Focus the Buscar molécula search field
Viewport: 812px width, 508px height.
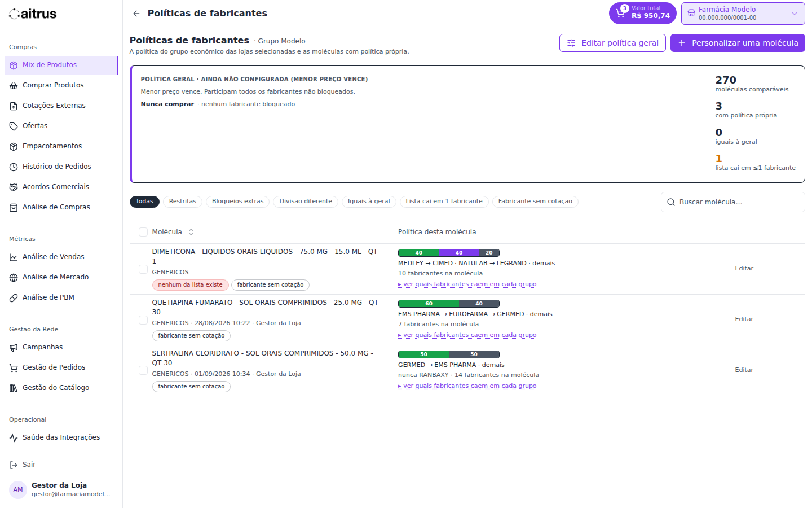click(733, 202)
